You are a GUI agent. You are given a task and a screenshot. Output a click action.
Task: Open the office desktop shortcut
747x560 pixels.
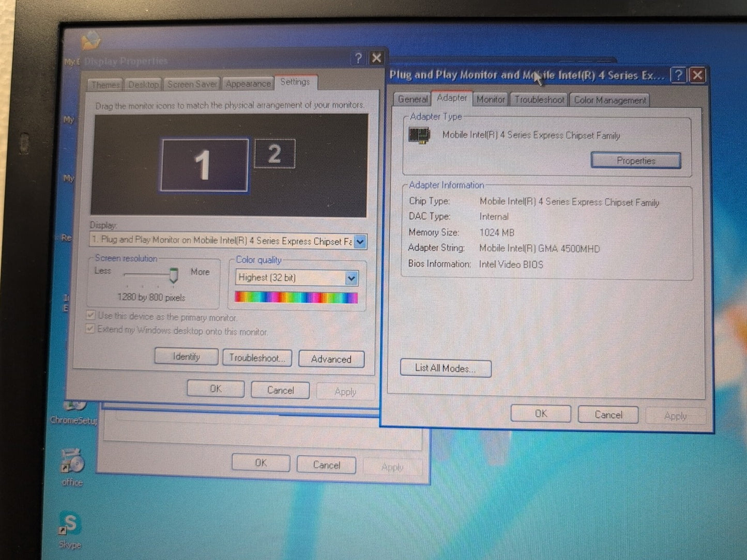coord(72,466)
